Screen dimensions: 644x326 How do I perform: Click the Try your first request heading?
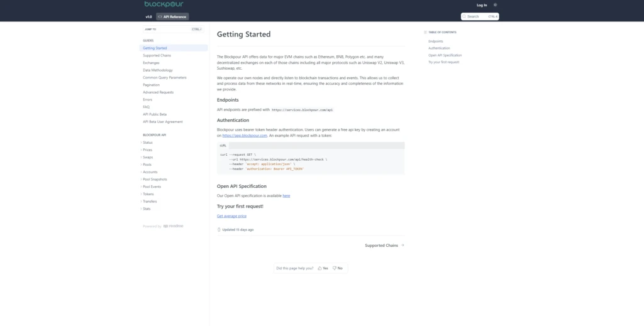pos(240,207)
